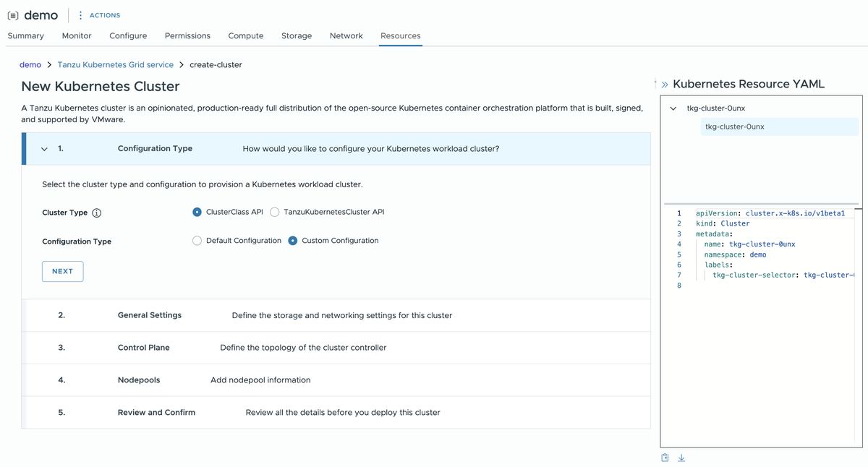The height and width of the screenshot is (467, 868).
Task: Copy the YAML to clipboard
Action: (x=664, y=457)
